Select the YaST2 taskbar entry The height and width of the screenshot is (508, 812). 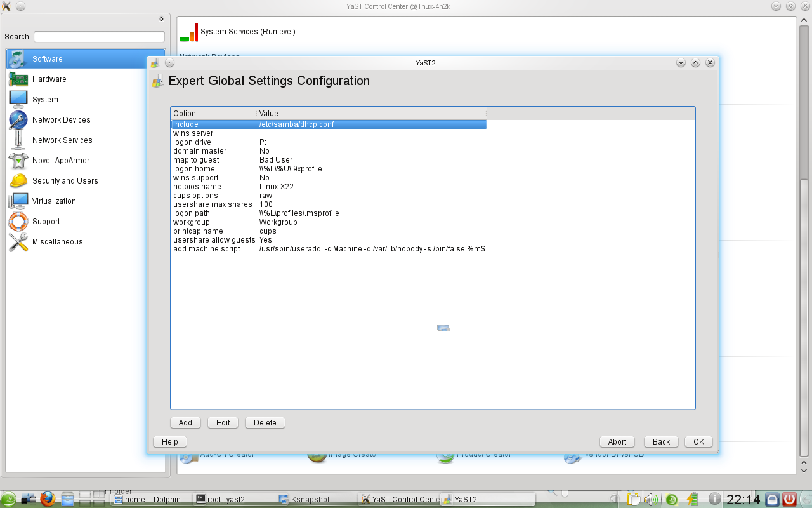pyautogui.click(x=488, y=500)
